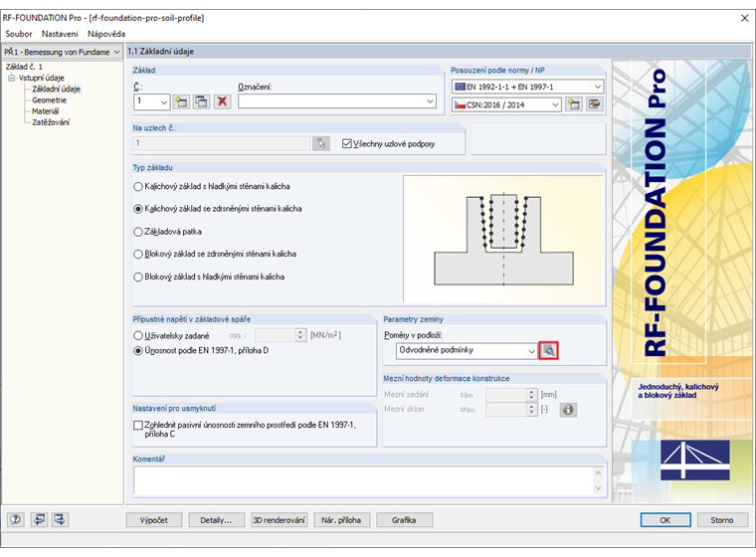The height and width of the screenshot is (557, 756).
Task: Open CSN:2016 / 2014 national annex dropdown
Action: 555,104
